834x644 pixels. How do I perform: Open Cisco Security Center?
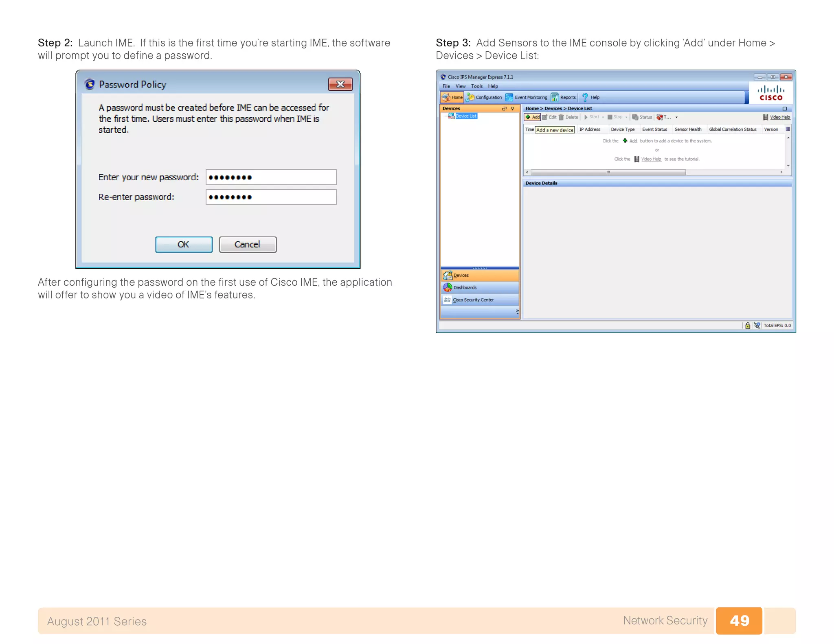[x=480, y=300]
